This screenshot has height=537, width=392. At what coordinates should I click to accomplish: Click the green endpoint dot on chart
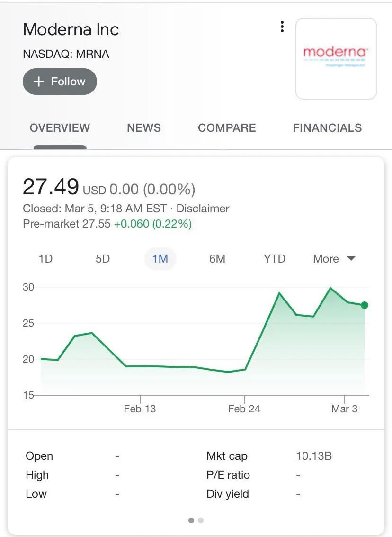click(x=364, y=305)
